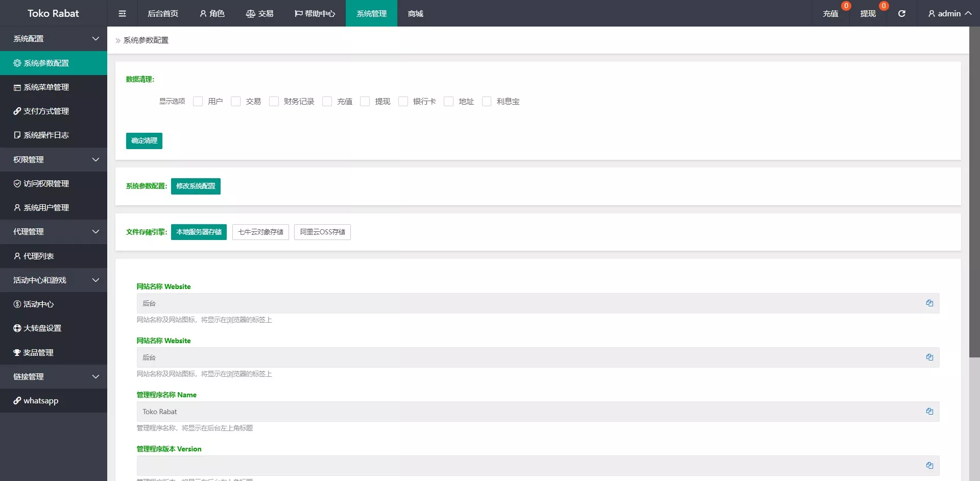
Task: Toggle the 财务记录 checkbox
Action: (x=274, y=102)
